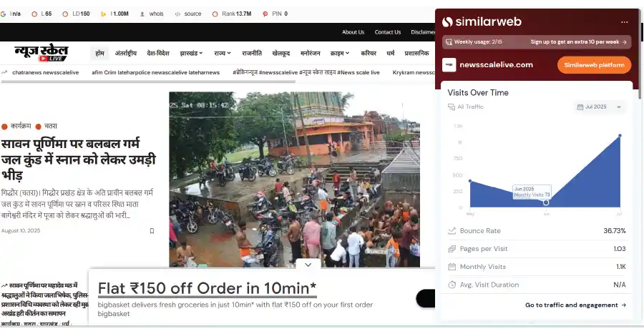The height and width of the screenshot is (334, 644).
Task: Click the trending arrow icon in ticker
Action: pos(4,72)
